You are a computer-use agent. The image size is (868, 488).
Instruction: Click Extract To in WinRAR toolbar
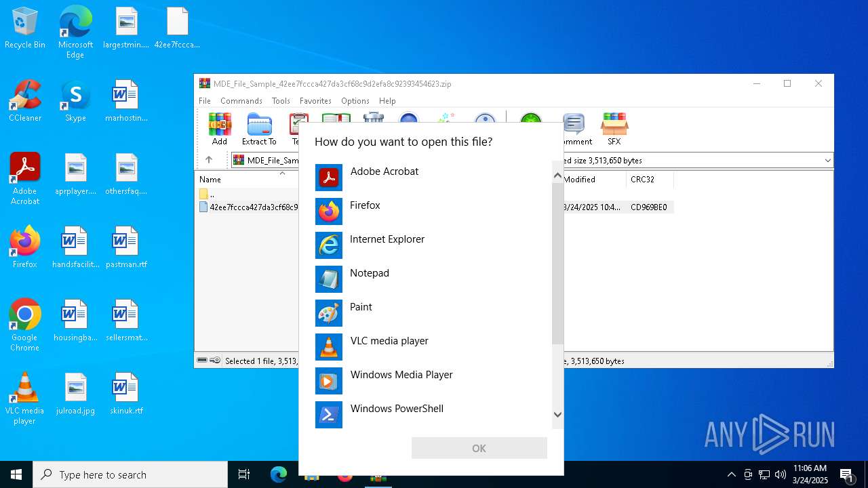click(x=259, y=129)
